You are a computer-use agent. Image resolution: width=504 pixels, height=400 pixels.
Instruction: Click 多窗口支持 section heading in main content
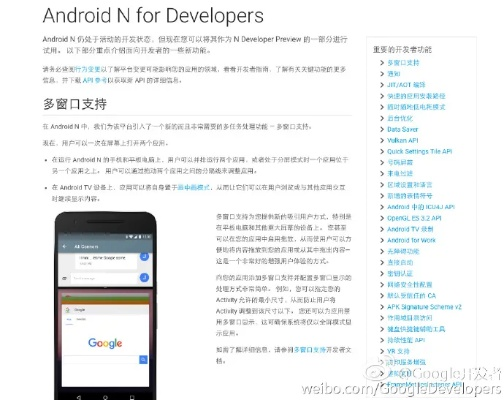(x=75, y=104)
